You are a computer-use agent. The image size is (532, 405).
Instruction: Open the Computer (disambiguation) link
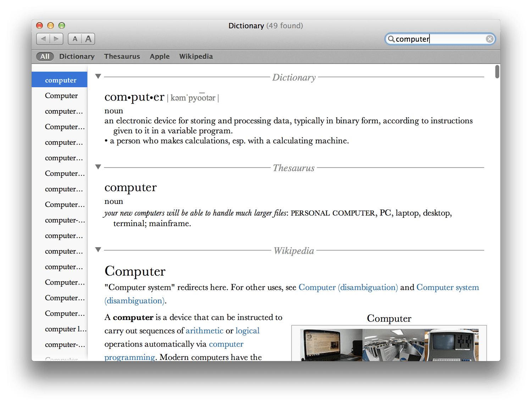point(348,287)
